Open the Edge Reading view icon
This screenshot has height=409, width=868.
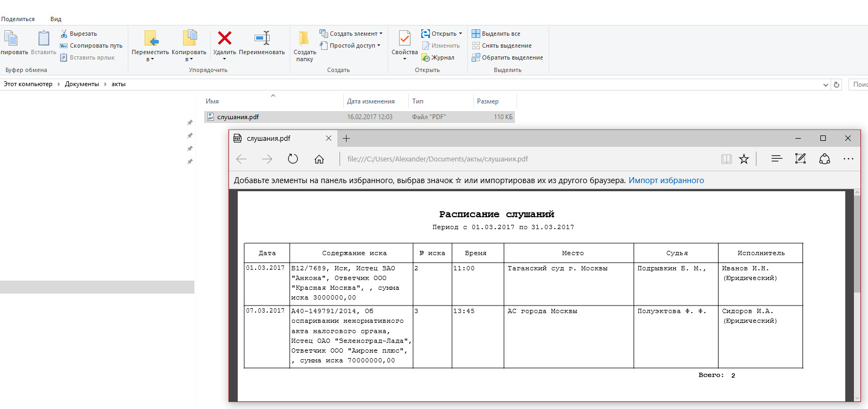coord(726,159)
